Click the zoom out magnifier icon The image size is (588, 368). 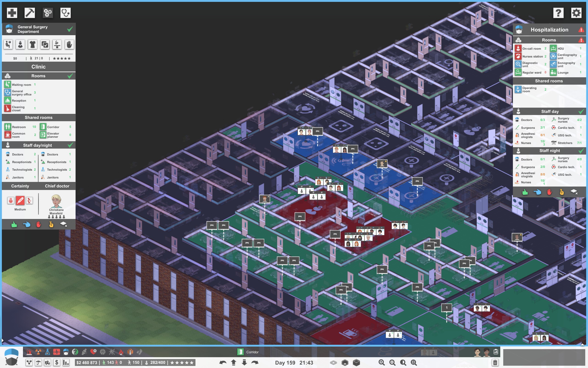(x=392, y=363)
